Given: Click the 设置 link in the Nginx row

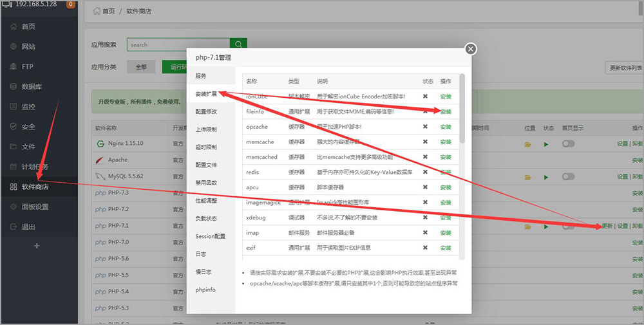Looking at the screenshot, I should click(x=623, y=144).
